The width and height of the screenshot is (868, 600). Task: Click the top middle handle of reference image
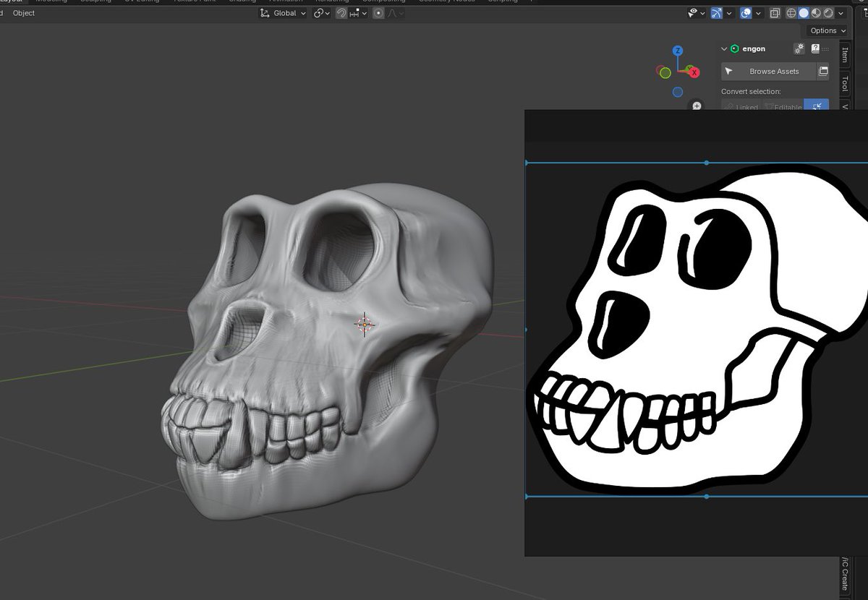pyautogui.click(x=707, y=163)
